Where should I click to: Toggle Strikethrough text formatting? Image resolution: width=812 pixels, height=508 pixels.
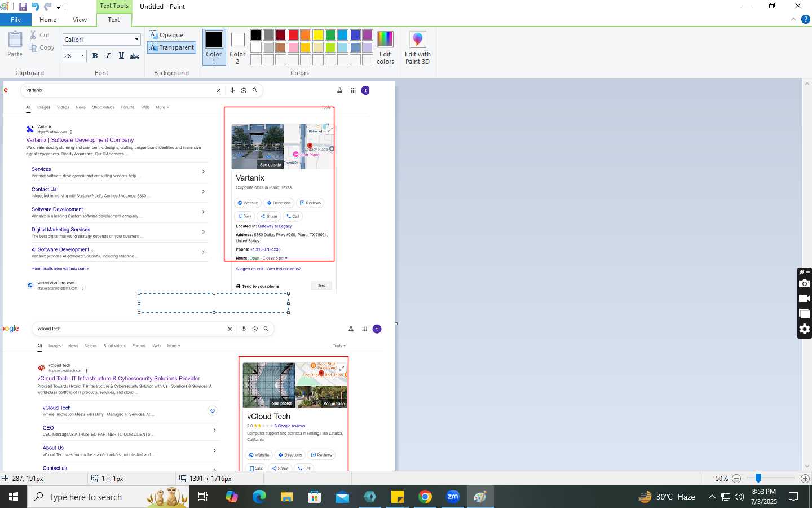pyautogui.click(x=135, y=56)
